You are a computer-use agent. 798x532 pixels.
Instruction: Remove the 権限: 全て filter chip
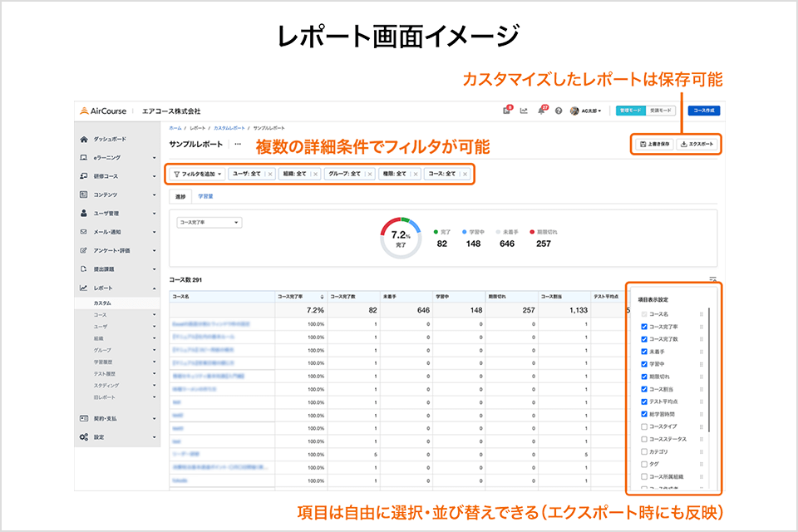click(x=416, y=174)
